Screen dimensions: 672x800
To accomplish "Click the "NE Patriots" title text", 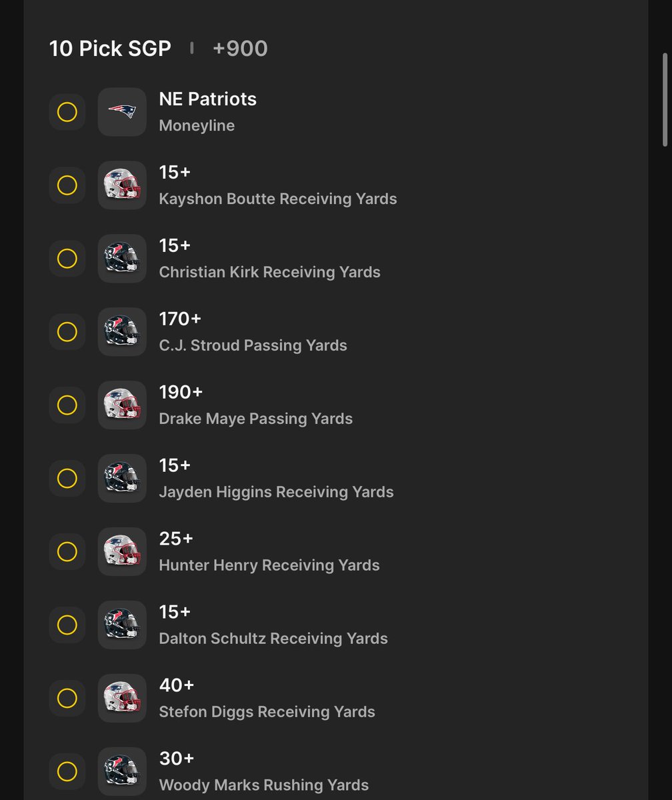I will click(208, 99).
